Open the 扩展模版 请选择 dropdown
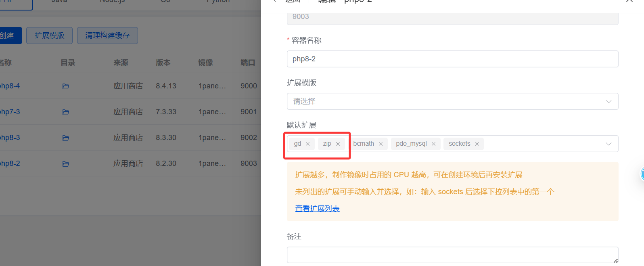This screenshot has height=266, width=644. 452,101
